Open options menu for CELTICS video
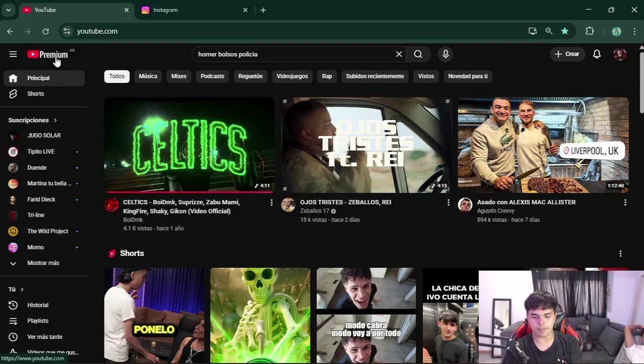Viewport: 644px width, 364px height. (x=271, y=203)
